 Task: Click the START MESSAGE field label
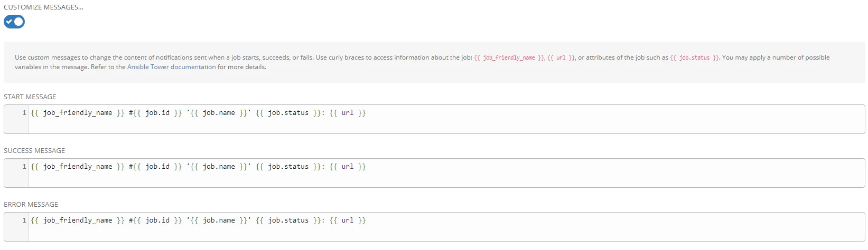(30, 97)
